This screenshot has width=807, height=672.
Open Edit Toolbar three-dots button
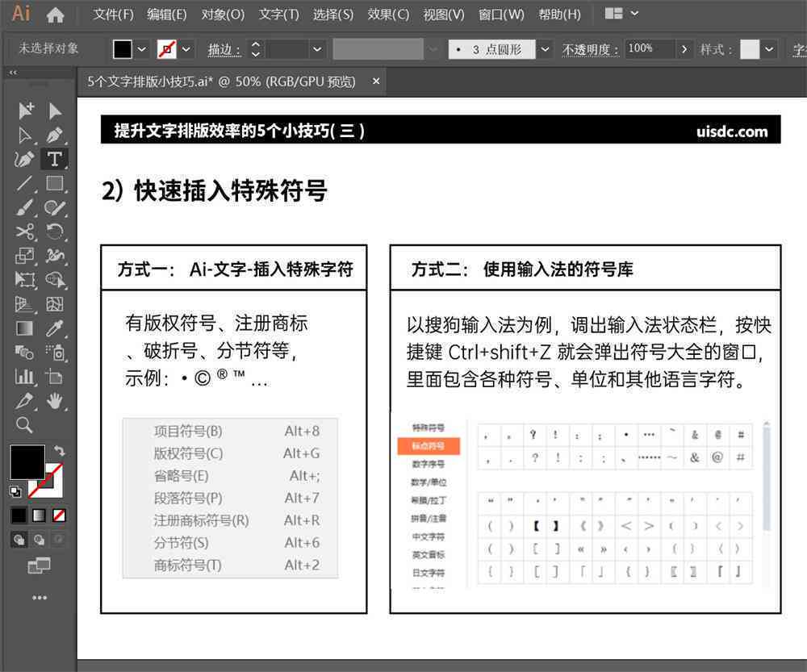coord(40,598)
